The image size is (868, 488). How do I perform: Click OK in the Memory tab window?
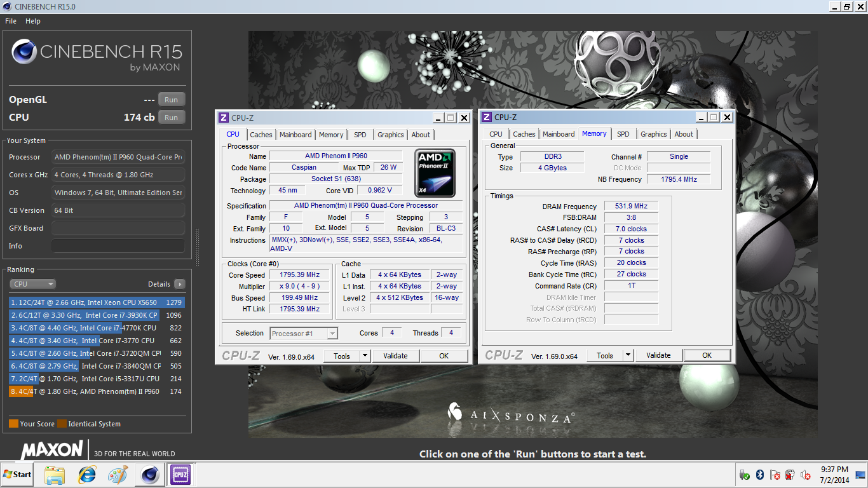(707, 355)
